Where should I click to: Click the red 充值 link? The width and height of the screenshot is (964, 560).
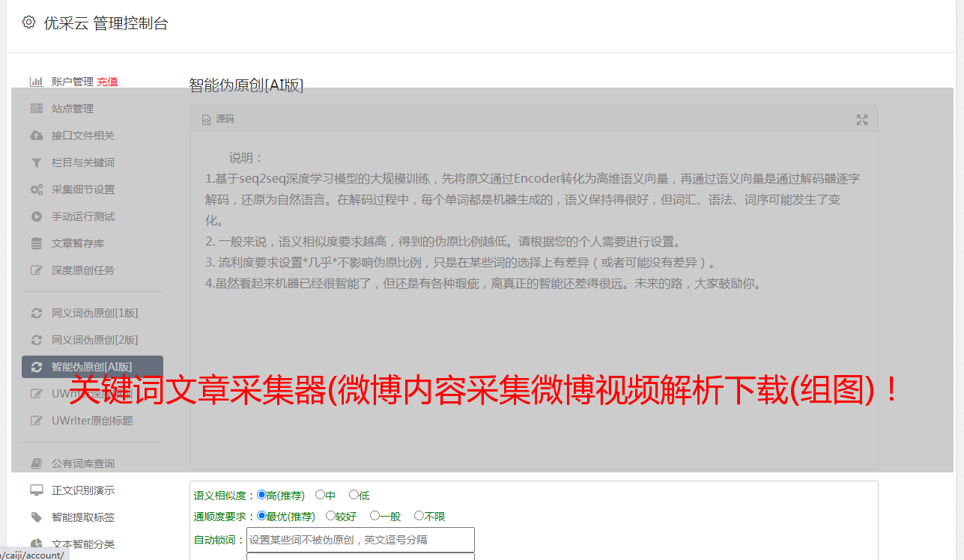click(107, 82)
